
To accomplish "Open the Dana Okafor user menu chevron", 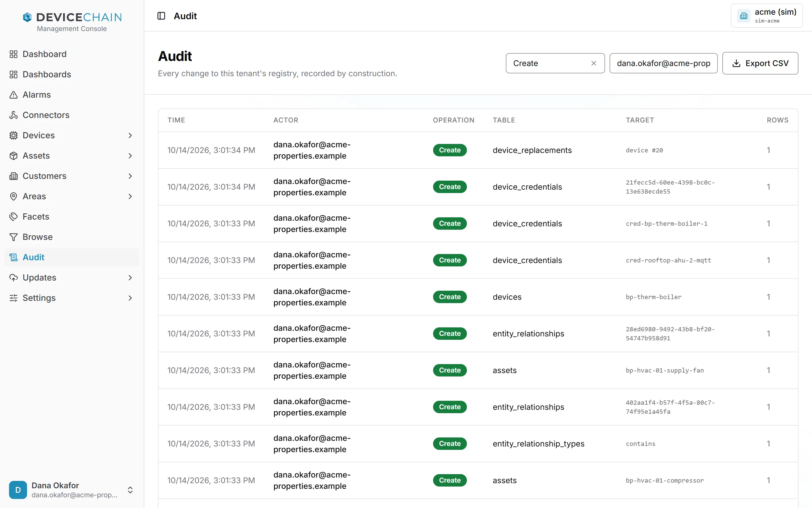I will tap(130, 490).
